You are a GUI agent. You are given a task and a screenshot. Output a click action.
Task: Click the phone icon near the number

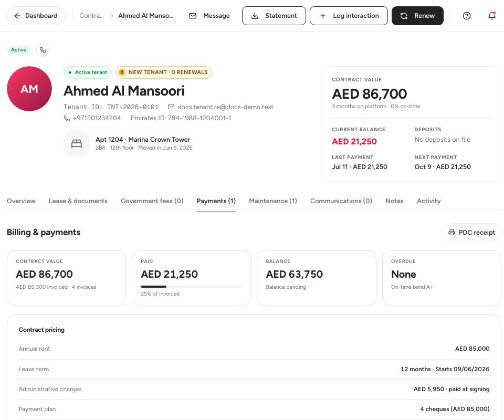[67, 118]
